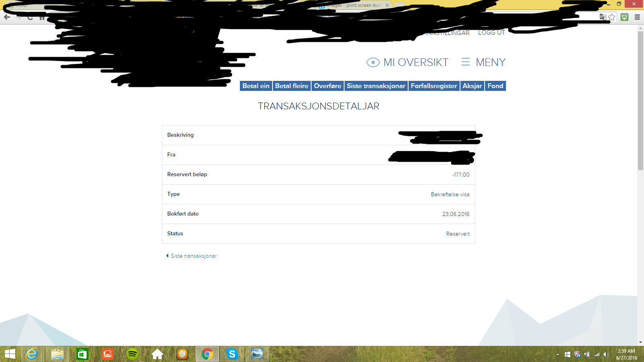Click the eye icon beside MI OVERSIKT
This screenshot has height=362, width=644.
pyautogui.click(x=373, y=62)
